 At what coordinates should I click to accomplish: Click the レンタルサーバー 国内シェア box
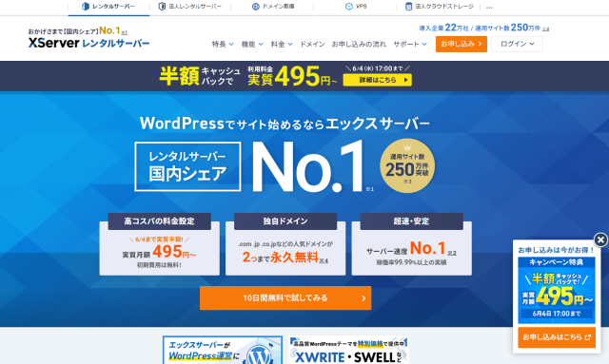point(187,166)
